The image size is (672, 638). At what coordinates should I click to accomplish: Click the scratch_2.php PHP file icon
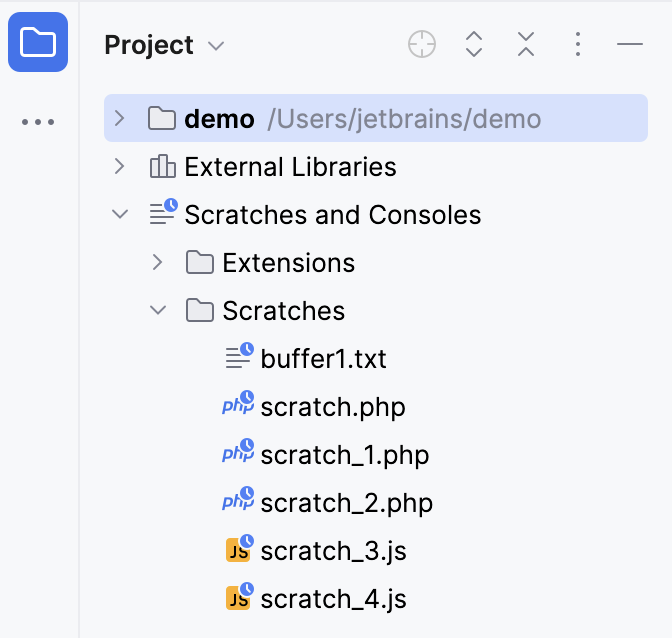coord(238,502)
